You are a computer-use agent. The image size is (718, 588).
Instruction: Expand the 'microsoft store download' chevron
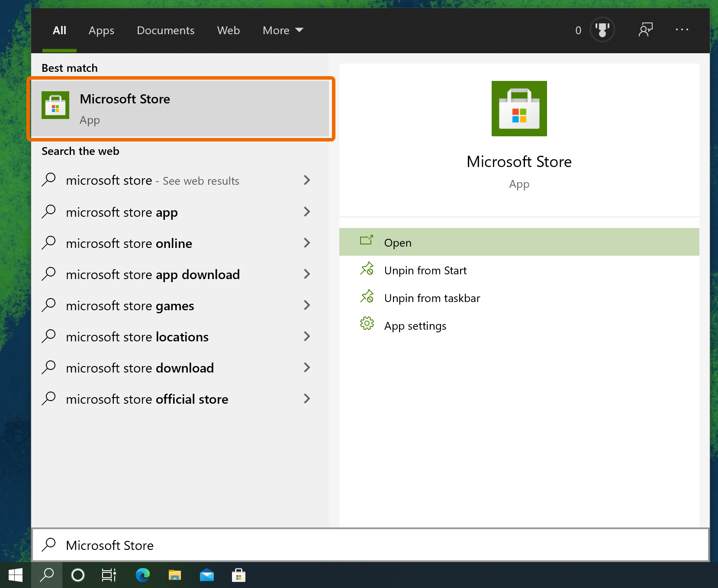307,367
